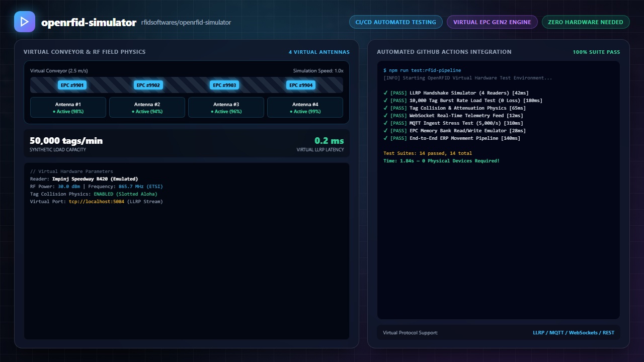
Task: Click the WebSocket Real-Time Telemetry Feed line
Action: coord(453,116)
